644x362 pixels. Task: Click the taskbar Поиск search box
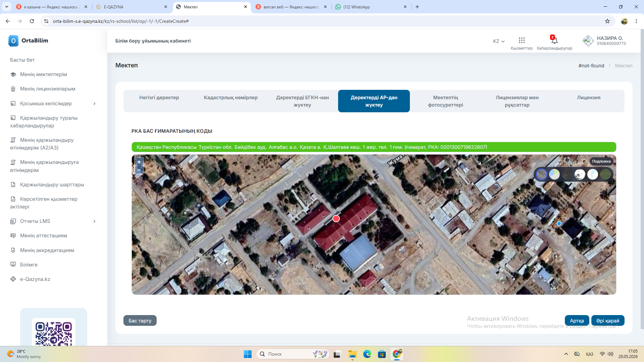(293, 354)
